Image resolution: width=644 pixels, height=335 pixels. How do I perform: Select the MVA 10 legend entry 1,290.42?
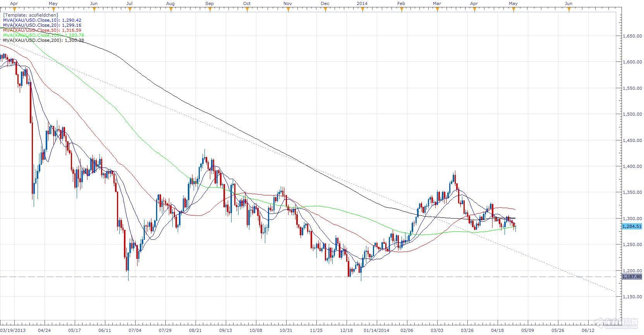coord(42,20)
